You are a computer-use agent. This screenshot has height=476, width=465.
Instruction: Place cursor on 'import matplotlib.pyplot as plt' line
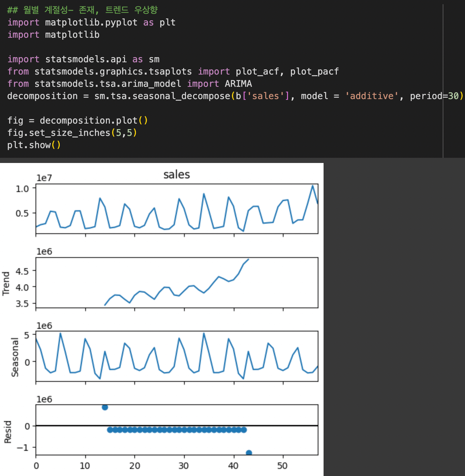click(x=91, y=23)
